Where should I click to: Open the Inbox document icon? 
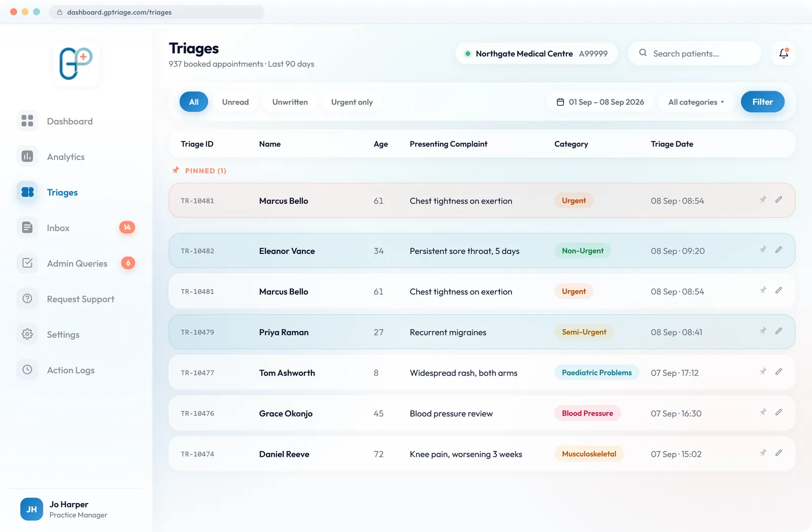[27, 227]
